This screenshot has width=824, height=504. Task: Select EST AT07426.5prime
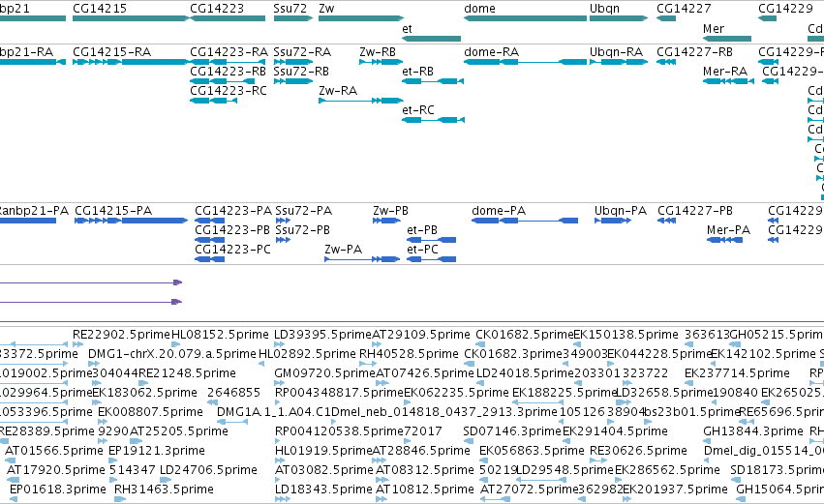[382, 383]
